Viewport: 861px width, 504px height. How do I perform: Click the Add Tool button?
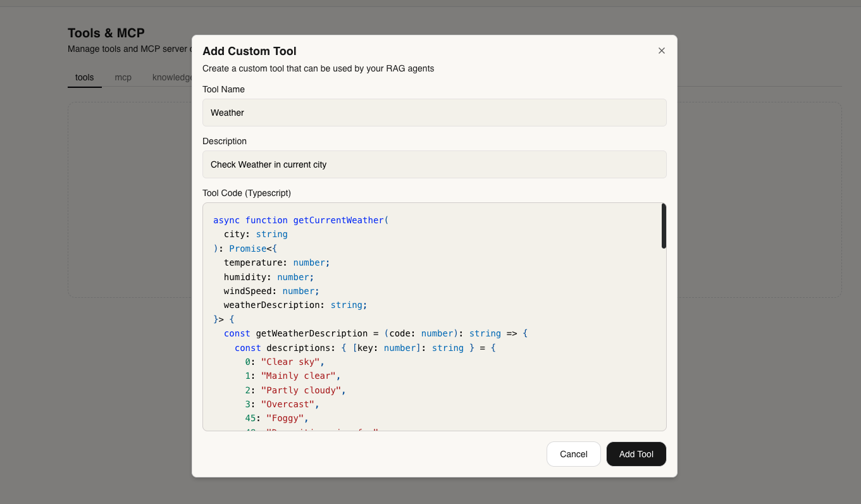tap(636, 454)
